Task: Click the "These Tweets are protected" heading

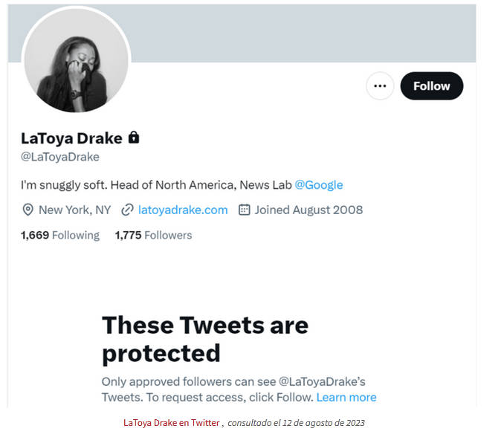Action: click(204, 338)
